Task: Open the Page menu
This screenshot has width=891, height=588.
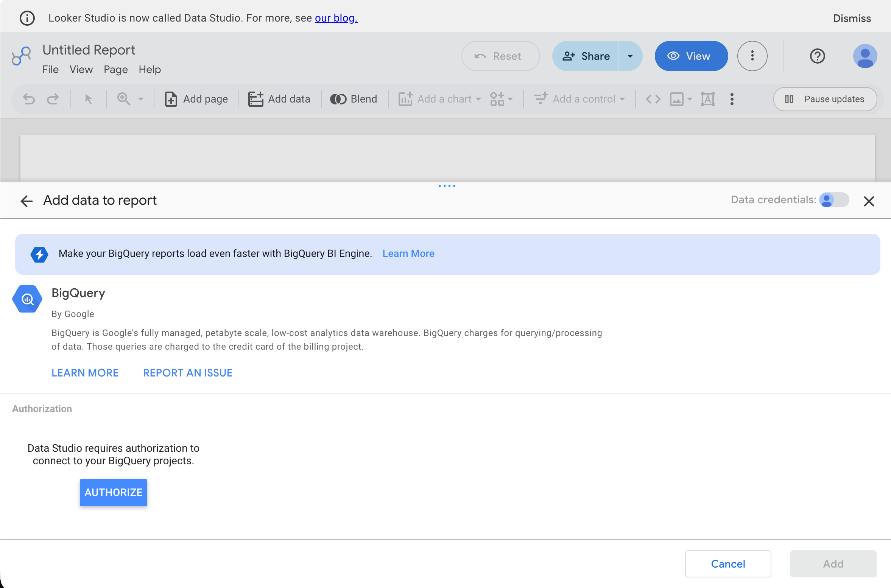Action: click(x=115, y=70)
